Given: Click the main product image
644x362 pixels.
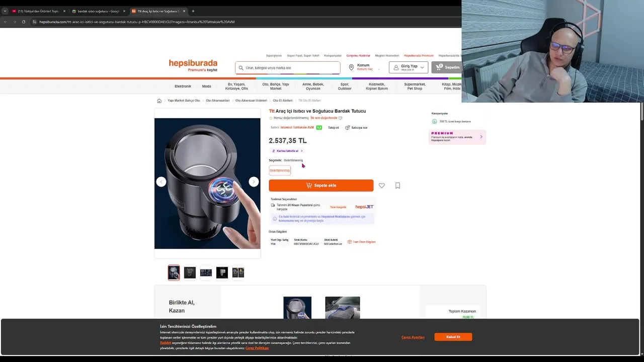Looking at the screenshot, I should [207, 184].
